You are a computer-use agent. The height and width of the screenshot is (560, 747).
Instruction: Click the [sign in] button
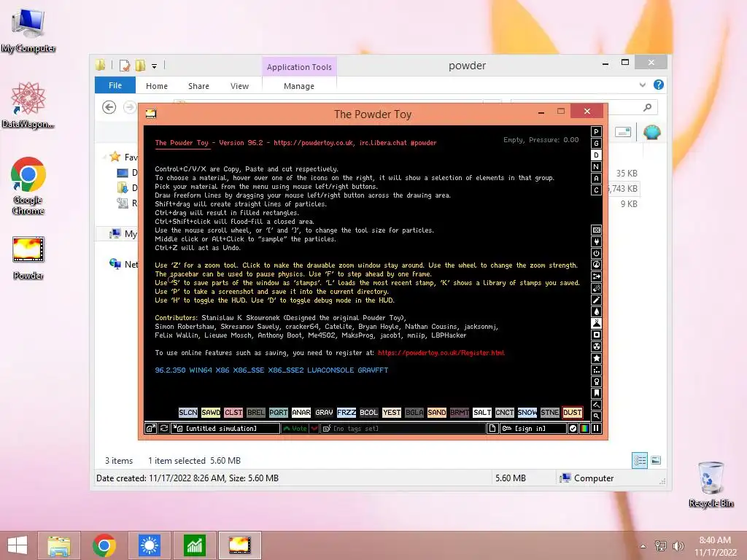click(533, 429)
